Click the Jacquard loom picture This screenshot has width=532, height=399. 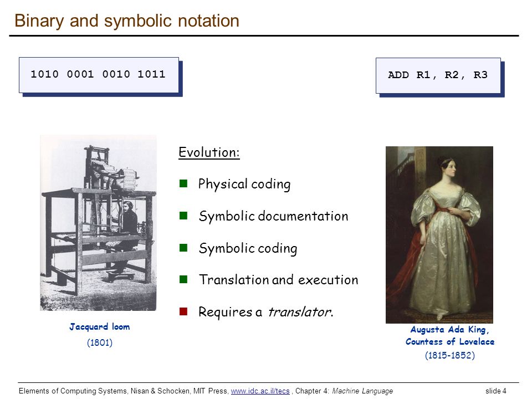(99, 223)
